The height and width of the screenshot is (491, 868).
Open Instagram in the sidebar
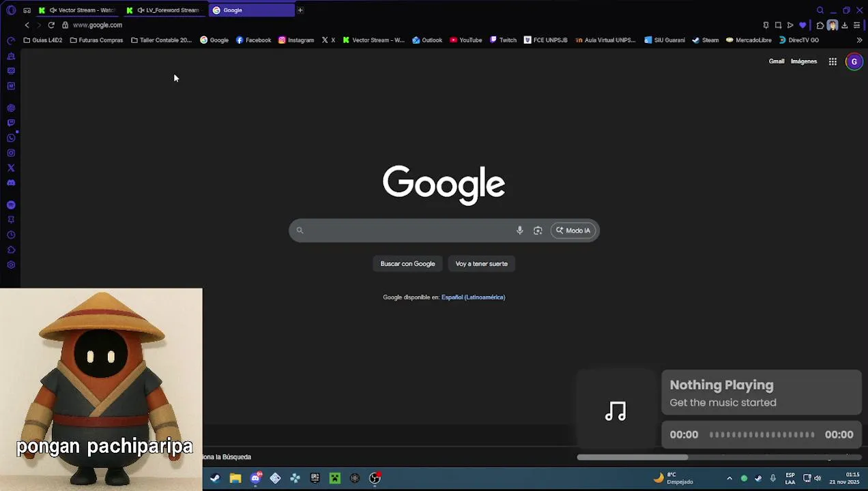click(11, 153)
